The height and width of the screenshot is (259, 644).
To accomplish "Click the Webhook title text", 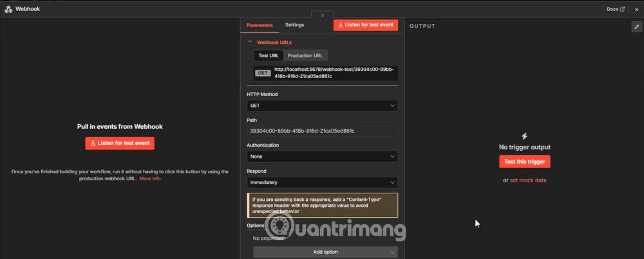I will (28, 8).
